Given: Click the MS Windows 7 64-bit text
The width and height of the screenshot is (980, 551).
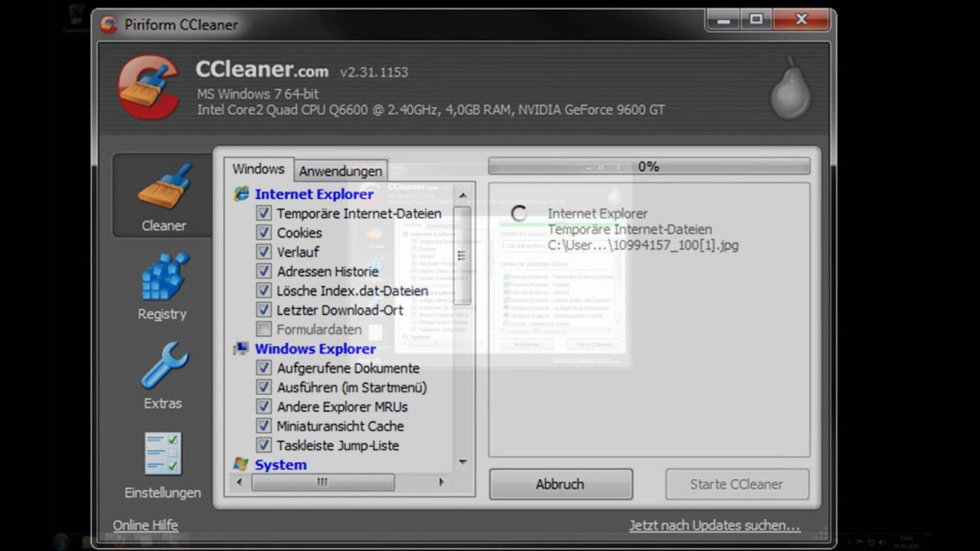Looking at the screenshot, I should (258, 93).
